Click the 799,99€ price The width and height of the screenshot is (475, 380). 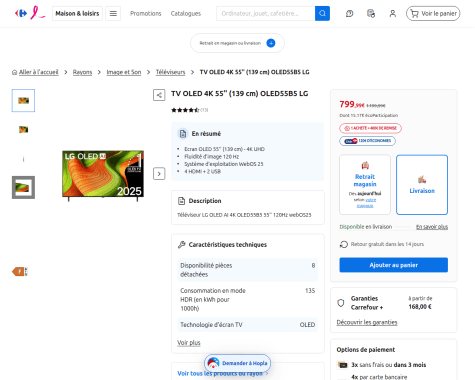352,105
